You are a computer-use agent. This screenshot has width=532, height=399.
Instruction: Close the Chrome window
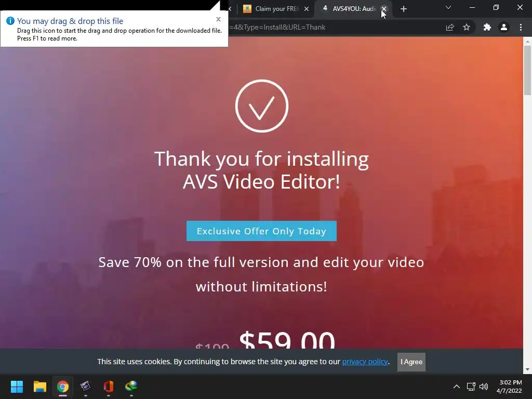click(520, 7)
